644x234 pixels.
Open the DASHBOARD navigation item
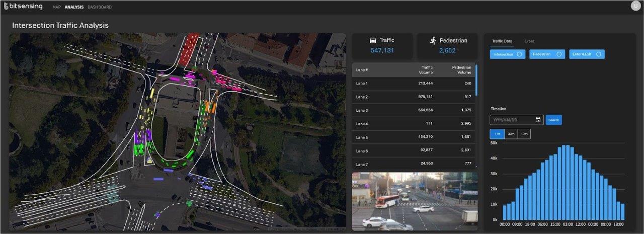click(100, 7)
